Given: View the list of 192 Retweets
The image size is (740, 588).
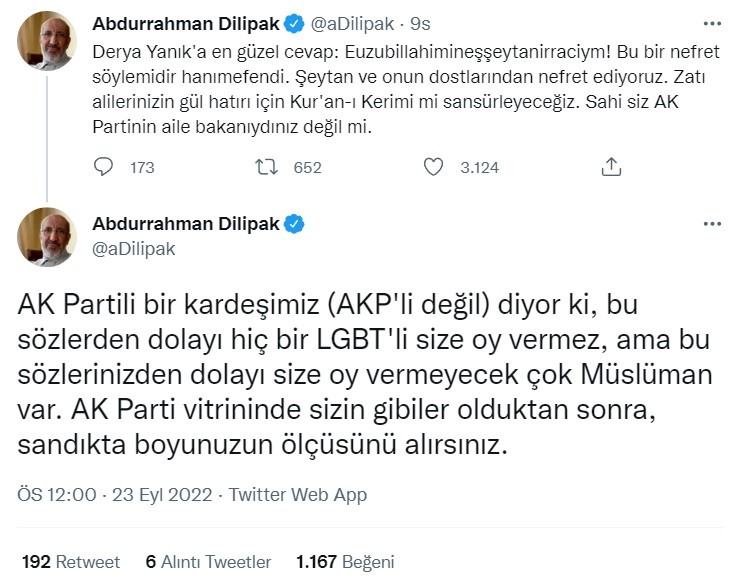Looking at the screenshot, I should click(71, 561).
